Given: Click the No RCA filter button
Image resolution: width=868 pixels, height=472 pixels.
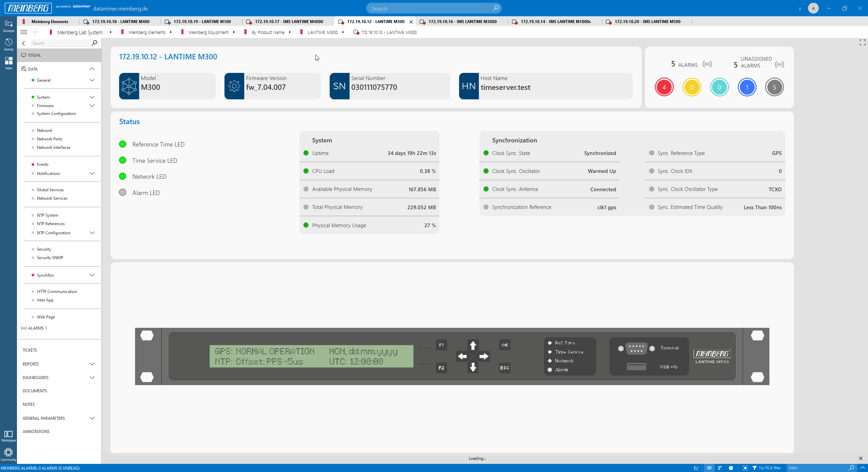Looking at the screenshot, I should click(767, 468).
